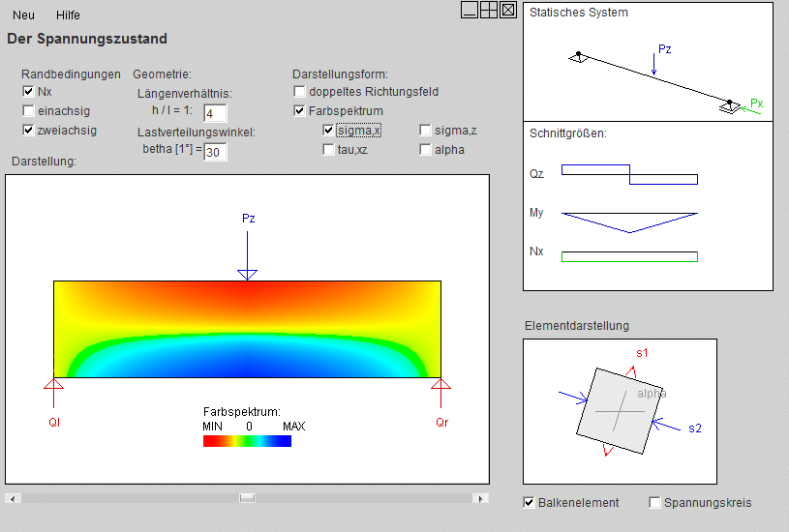
Task: Click the Farbspektrum color gradient bar
Action: point(247,441)
